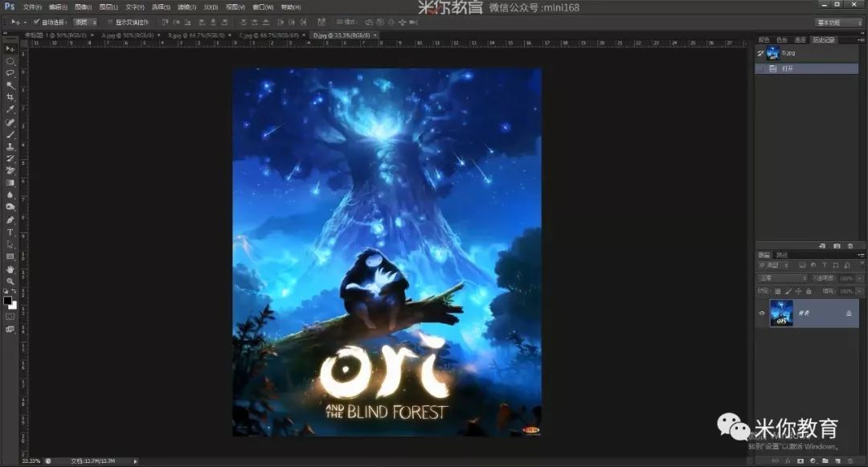Select the Path Selection tool
Screen dimensions: 868x467
[10, 244]
